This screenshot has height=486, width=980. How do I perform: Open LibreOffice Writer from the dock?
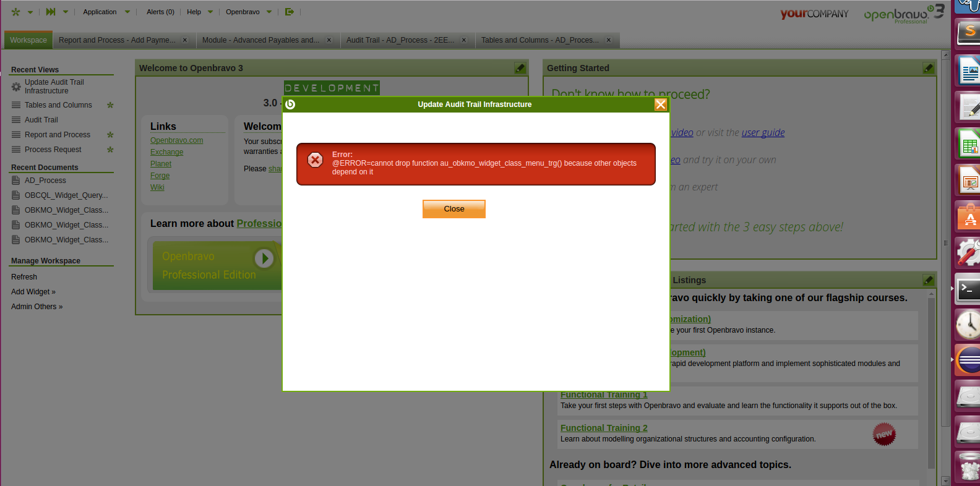tap(969, 70)
